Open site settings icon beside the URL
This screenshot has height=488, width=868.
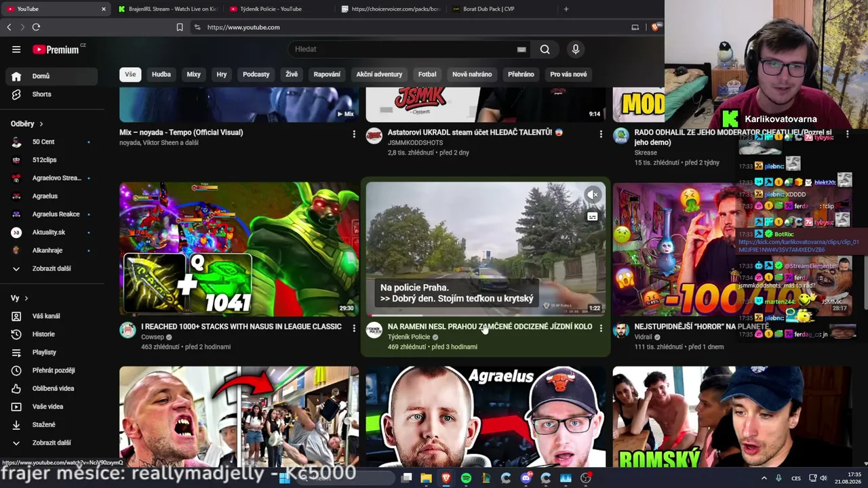pyautogui.click(x=197, y=27)
